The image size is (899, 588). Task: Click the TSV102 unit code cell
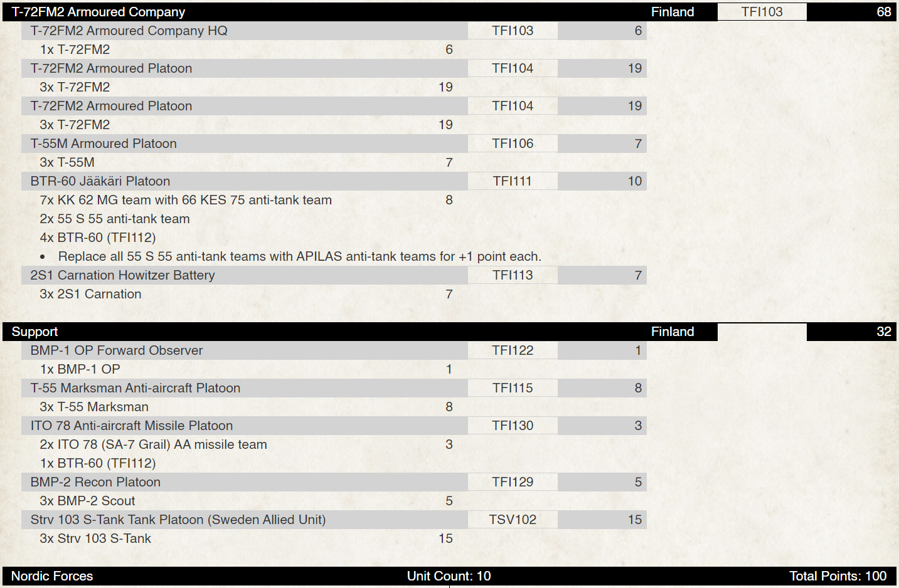[x=513, y=520]
